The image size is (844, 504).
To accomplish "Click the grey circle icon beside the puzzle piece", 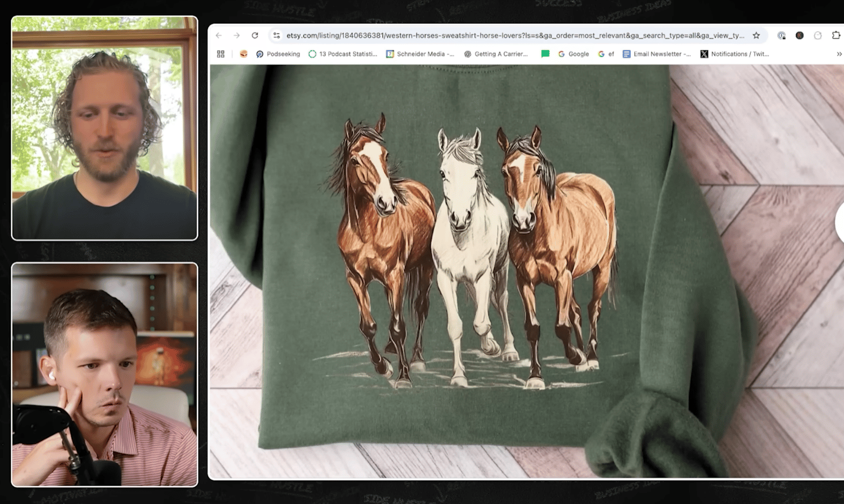I will (818, 36).
